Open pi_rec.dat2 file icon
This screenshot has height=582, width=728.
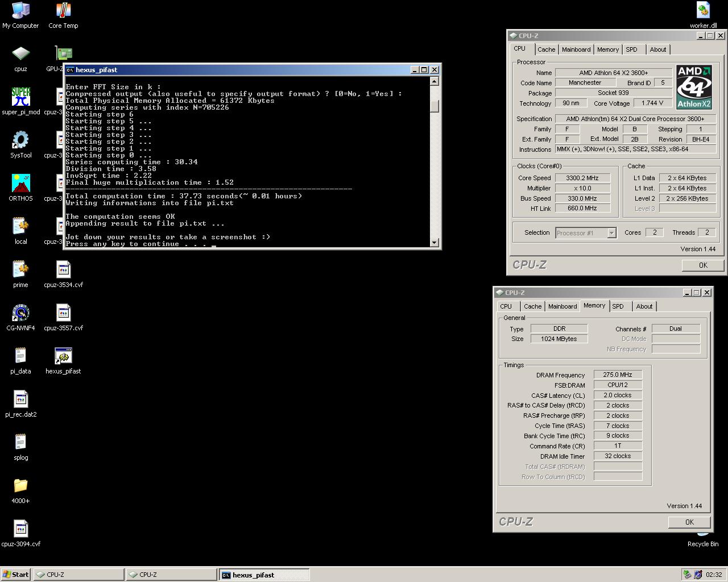(x=20, y=404)
